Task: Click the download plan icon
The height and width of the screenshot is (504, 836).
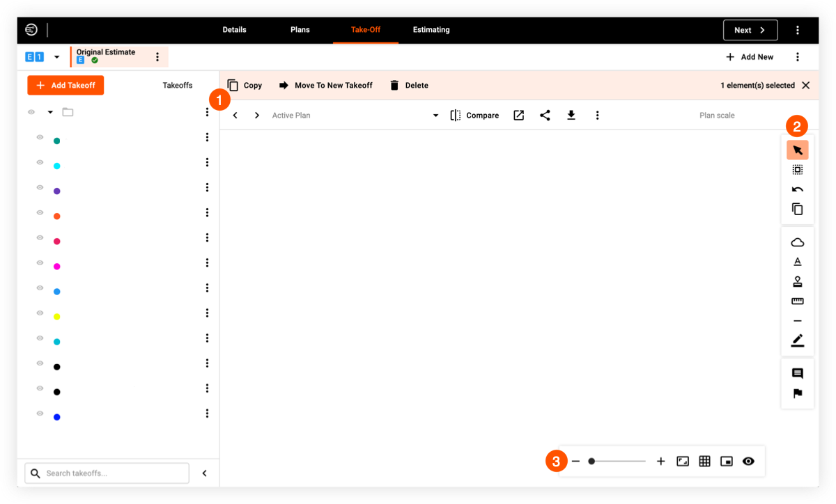Action: 571,115
